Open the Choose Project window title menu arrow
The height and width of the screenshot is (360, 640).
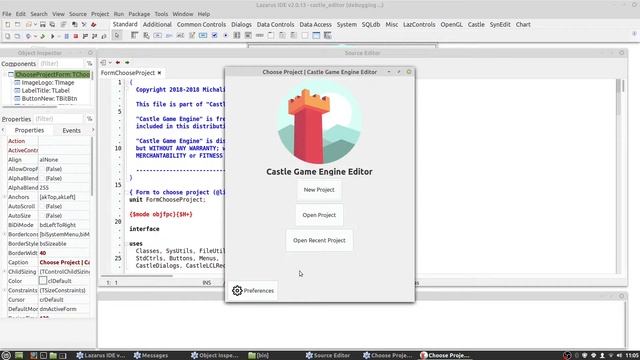[389, 72]
